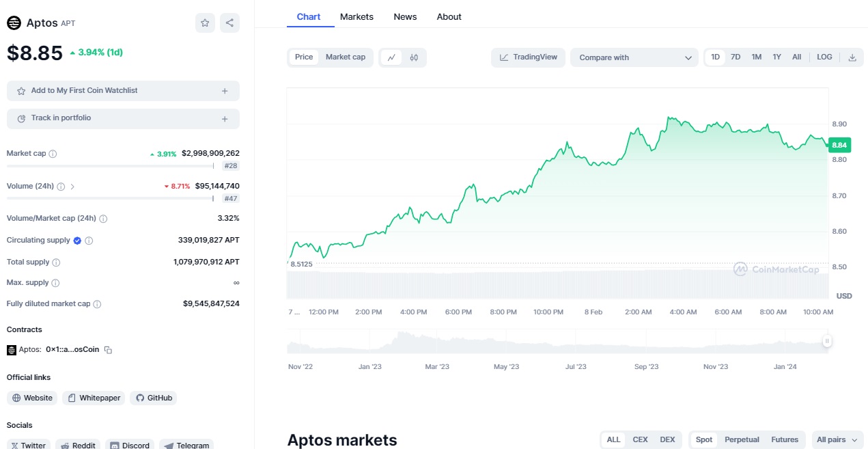Viewport: 868px width, 449px height.
Task: Set chart range to 1D
Action: coord(715,57)
